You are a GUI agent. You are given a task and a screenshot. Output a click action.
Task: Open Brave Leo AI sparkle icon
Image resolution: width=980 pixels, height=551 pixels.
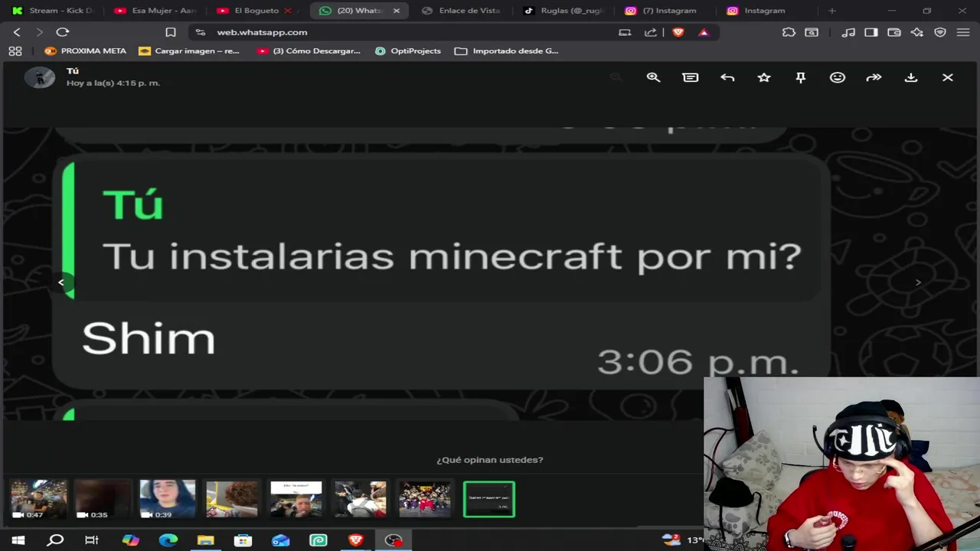[x=917, y=32]
